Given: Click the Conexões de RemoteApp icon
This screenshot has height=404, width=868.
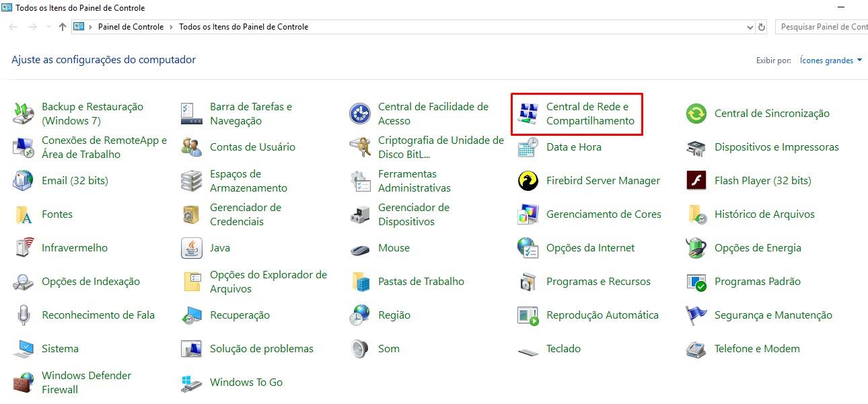Looking at the screenshot, I should point(24,147).
